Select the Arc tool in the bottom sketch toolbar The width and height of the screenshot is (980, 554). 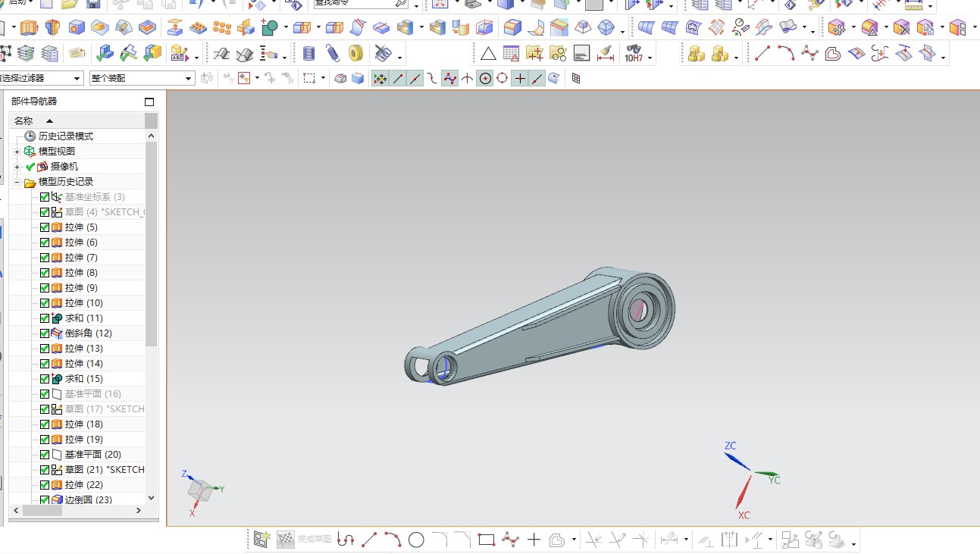[x=393, y=540]
